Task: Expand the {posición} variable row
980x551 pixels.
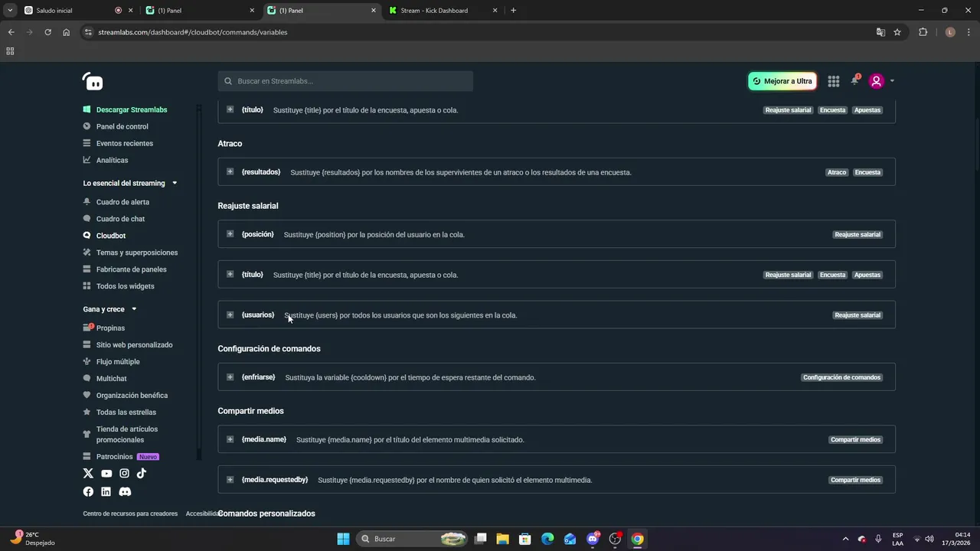Action: [x=230, y=234]
